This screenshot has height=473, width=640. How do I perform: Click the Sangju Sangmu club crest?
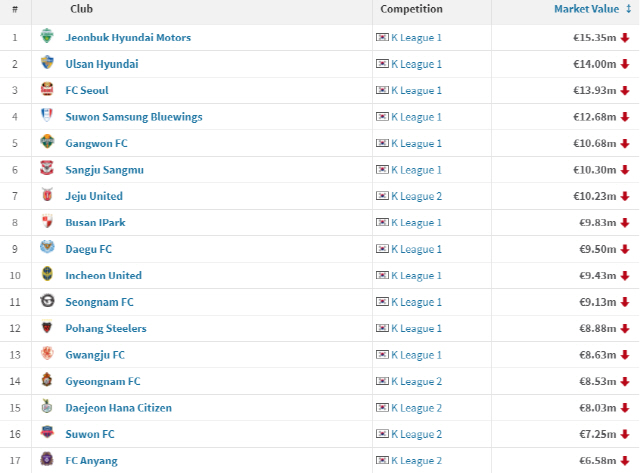click(x=47, y=168)
